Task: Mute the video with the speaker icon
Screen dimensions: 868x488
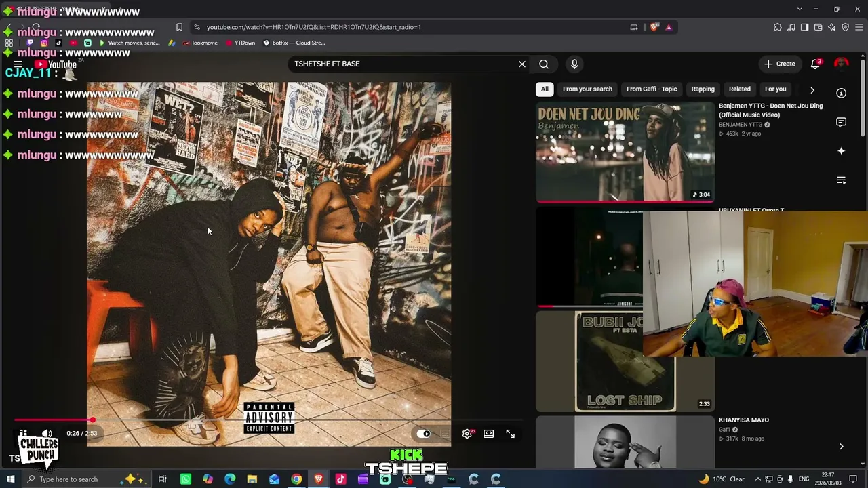Action: coord(47,434)
